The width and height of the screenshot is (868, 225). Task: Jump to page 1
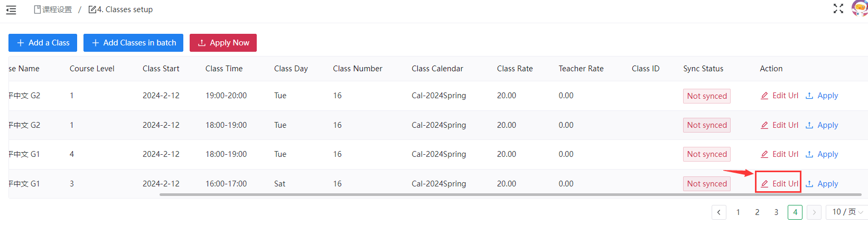738,212
